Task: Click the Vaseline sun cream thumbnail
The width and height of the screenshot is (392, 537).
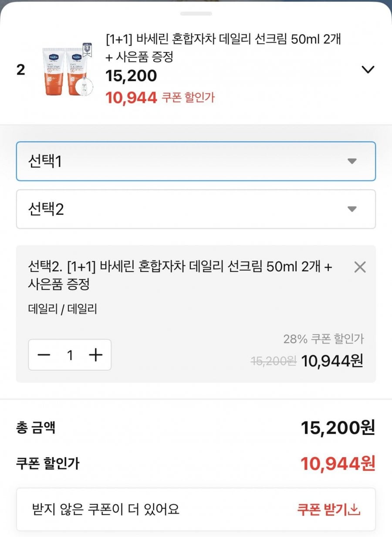Action: 68,70
